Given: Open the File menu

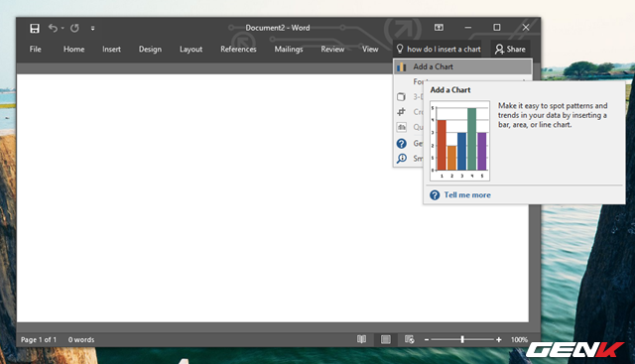Looking at the screenshot, I should click(36, 49).
